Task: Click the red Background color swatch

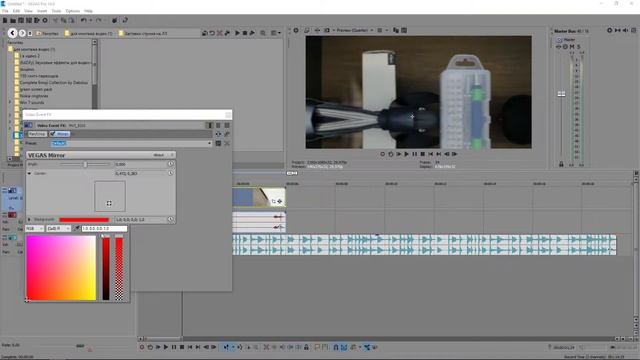Action: (x=84, y=220)
